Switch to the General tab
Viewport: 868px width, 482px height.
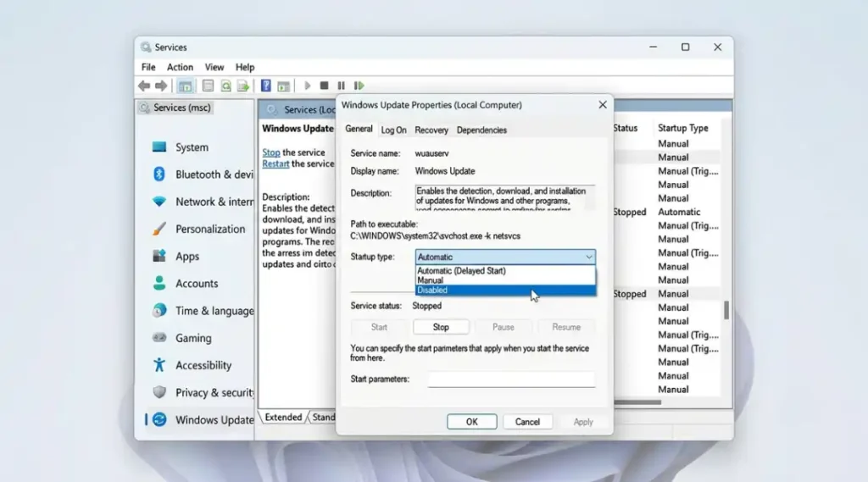(359, 129)
